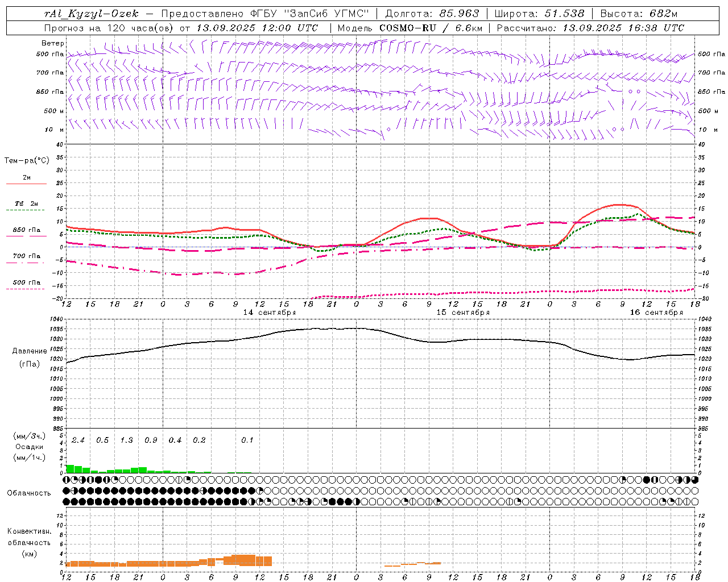Click the (км) unit label
Image resolution: width=728 pixels, height=582 pixels.
coord(30,554)
